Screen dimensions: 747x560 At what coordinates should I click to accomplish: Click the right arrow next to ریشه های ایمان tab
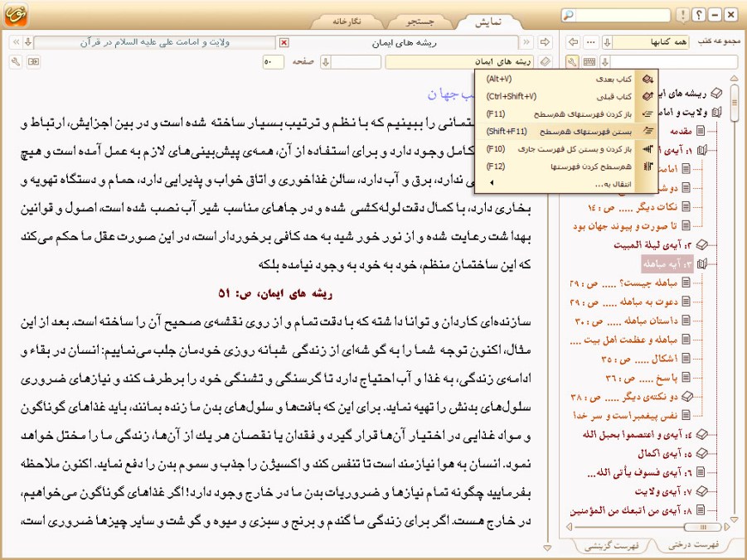[545, 42]
